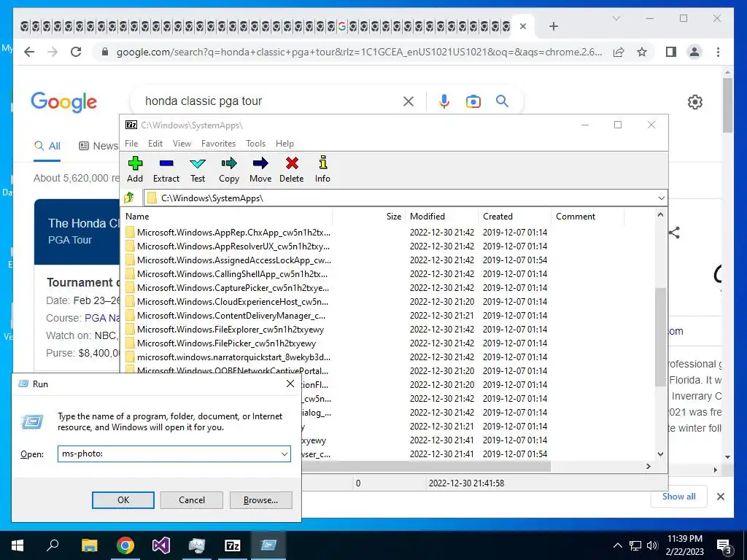
Task: Switch to the News tab on Google
Action: [x=98, y=146]
